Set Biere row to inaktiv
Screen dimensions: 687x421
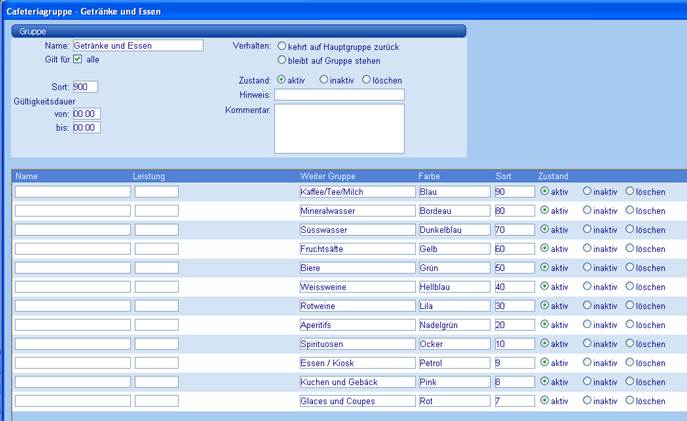(587, 268)
